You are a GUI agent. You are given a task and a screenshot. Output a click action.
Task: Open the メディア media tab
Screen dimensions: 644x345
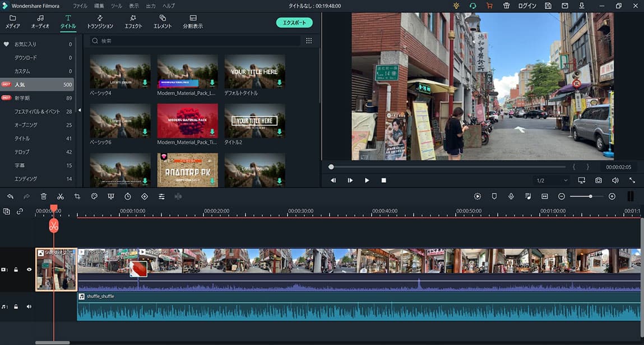(13, 22)
